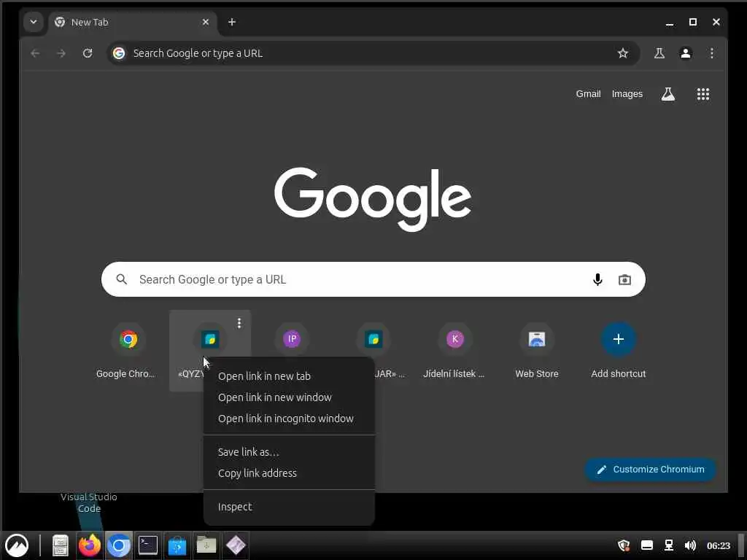The height and width of the screenshot is (560, 747).
Task: Launch the file cabinet taskbar icon
Action: [61, 545]
